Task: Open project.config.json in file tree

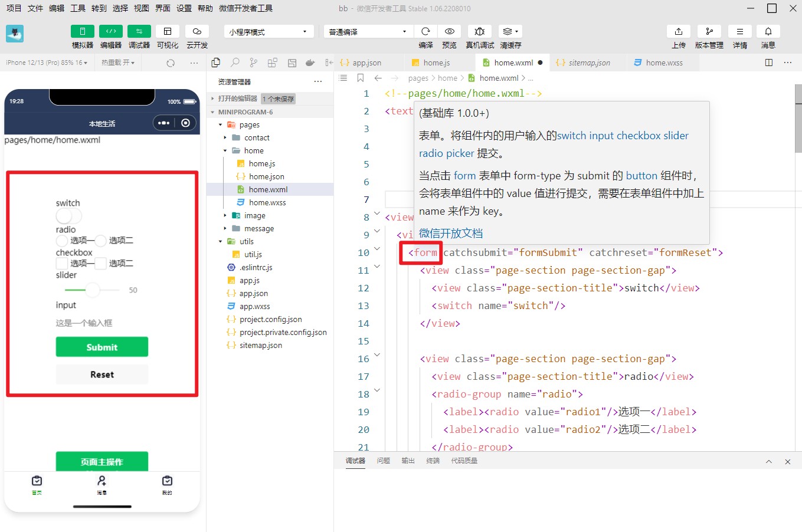Action: coord(270,319)
